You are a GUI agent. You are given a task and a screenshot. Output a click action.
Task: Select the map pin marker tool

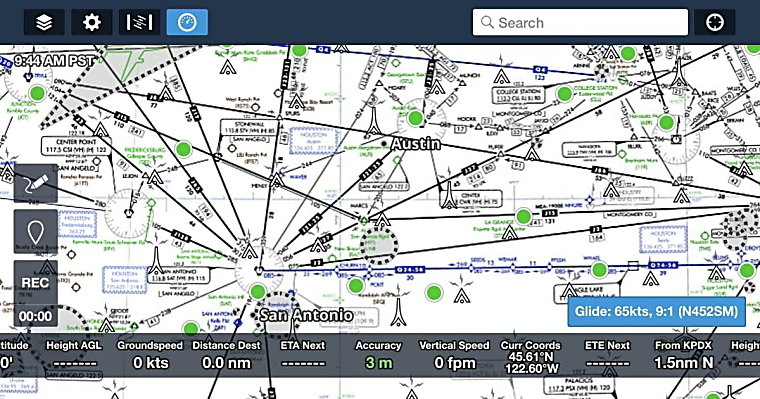(36, 232)
